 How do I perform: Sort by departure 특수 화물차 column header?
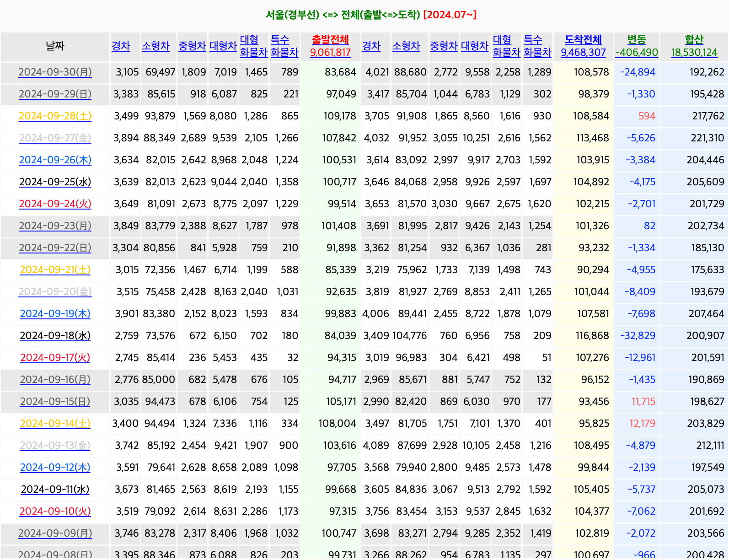coord(284,46)
